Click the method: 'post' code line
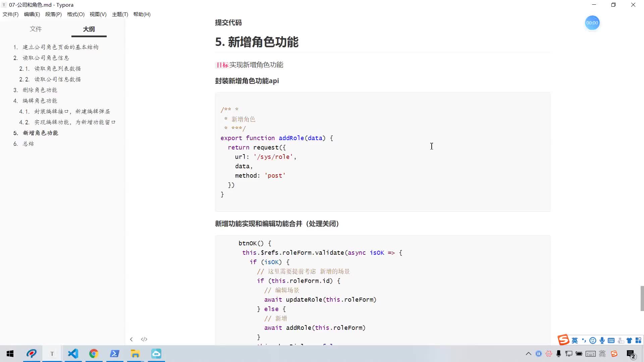Screen dimensions: 644x362 260,176
